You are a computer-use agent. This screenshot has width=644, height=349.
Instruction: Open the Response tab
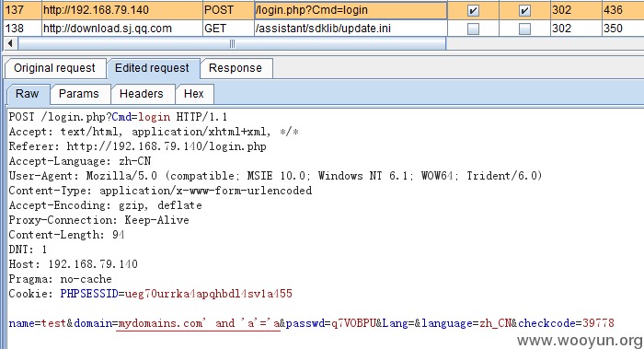click(x=236, y=68)
